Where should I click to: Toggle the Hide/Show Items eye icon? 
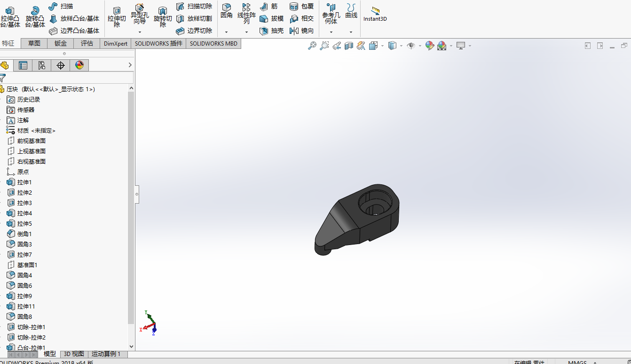click(x=411, y=46)
